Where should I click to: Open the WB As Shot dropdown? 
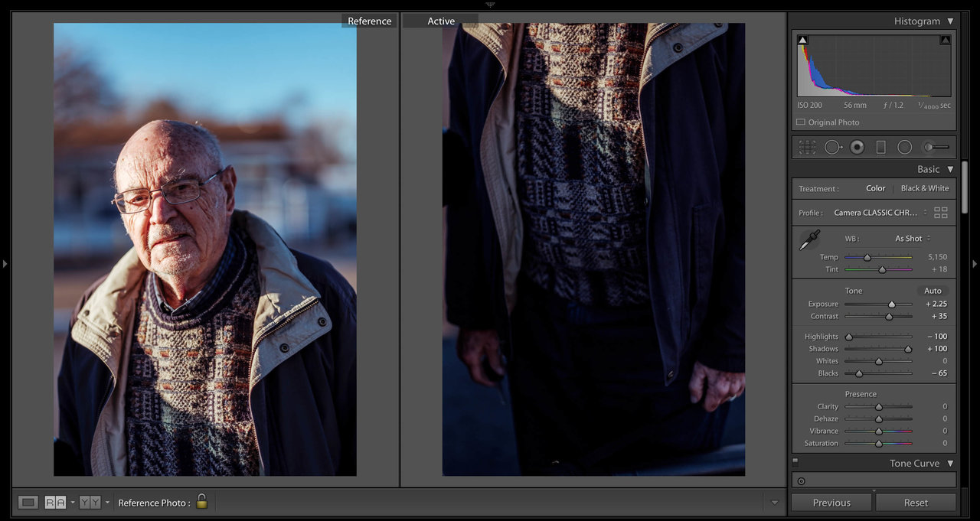(913, 239)
